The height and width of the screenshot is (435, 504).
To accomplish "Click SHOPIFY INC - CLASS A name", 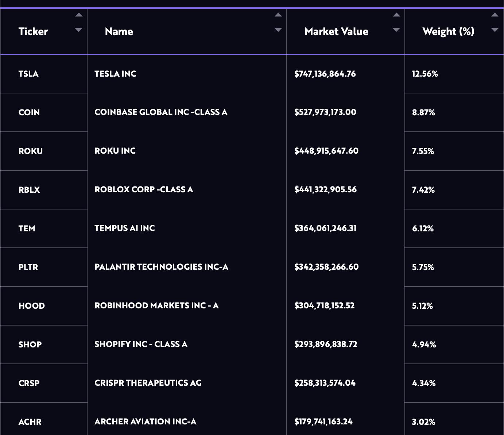I will coord(141,344).
